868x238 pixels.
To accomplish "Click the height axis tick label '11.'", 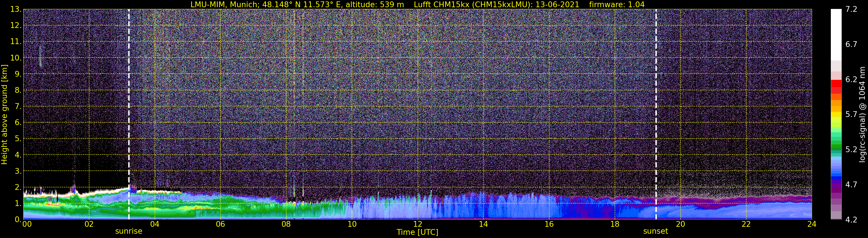I will (x=16, y=41).
